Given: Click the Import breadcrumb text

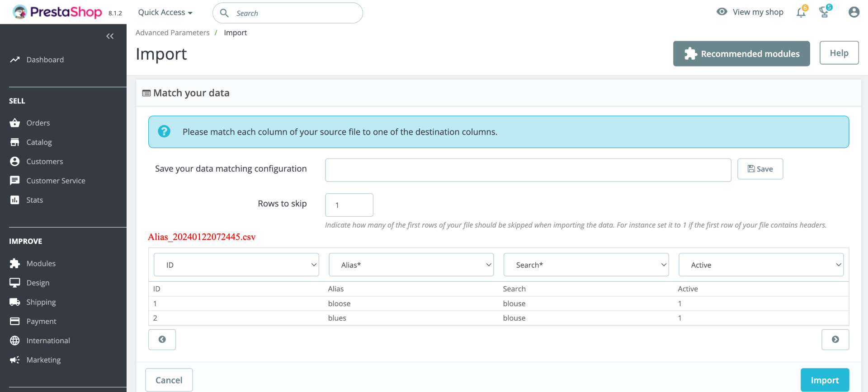Looking at the screenshot, I should (x=236, y=33).
